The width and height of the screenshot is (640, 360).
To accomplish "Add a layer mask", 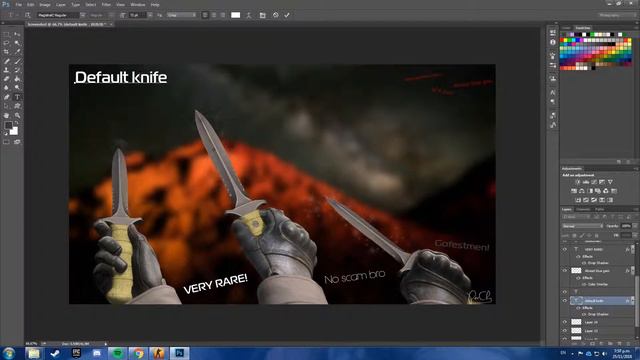I will (593, 344).
